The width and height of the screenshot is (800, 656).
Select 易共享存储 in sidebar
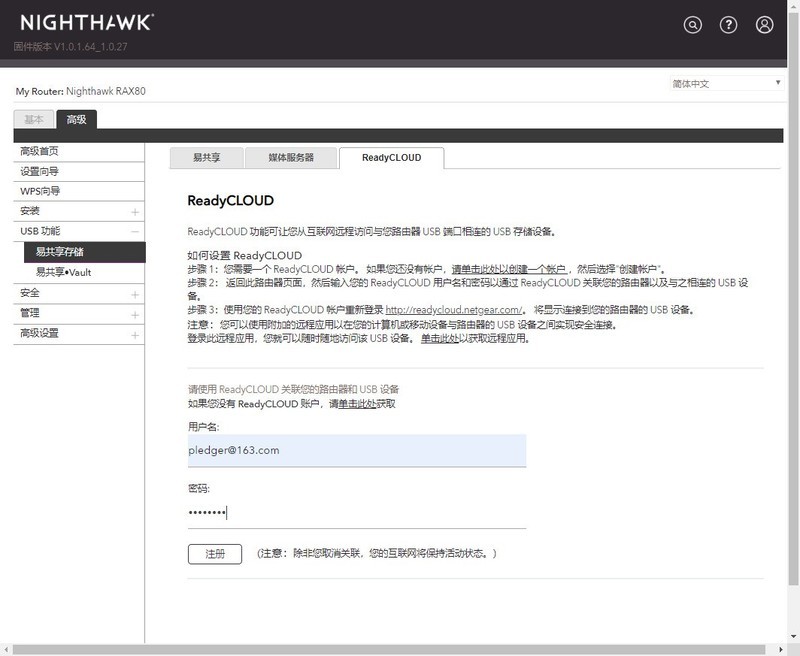85,252
